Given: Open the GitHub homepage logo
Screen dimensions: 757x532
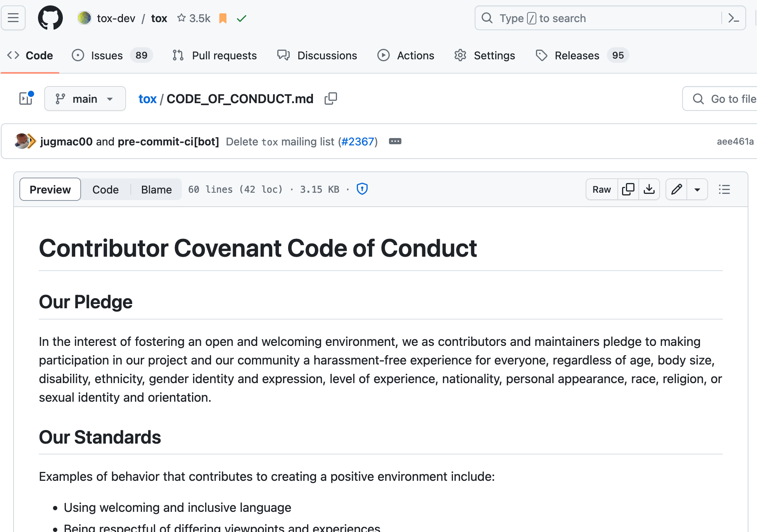Looking at the screenshot, I should 50,18.
